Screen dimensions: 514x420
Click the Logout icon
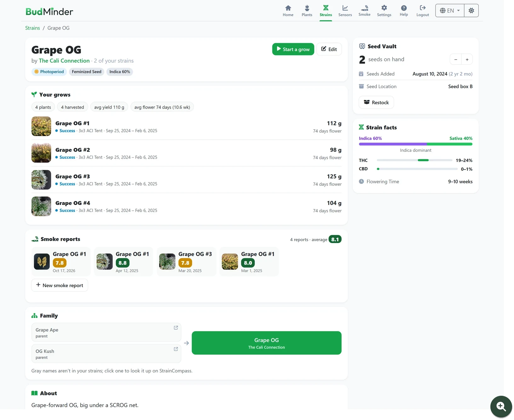tap(423, 8)
